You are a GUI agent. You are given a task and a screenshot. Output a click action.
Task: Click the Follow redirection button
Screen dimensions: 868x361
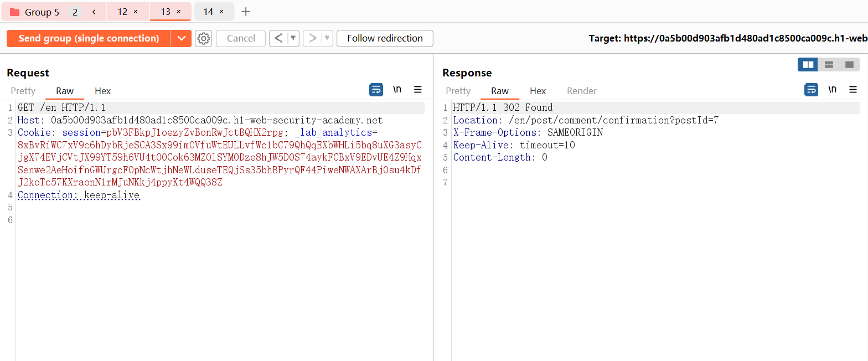385,38
